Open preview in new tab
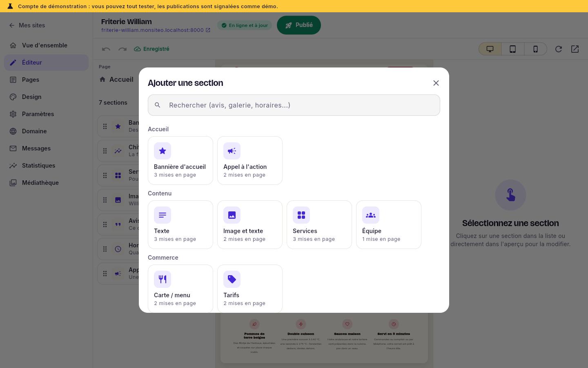This screenshot has width=588, height=368. click(x=575, y=49)
